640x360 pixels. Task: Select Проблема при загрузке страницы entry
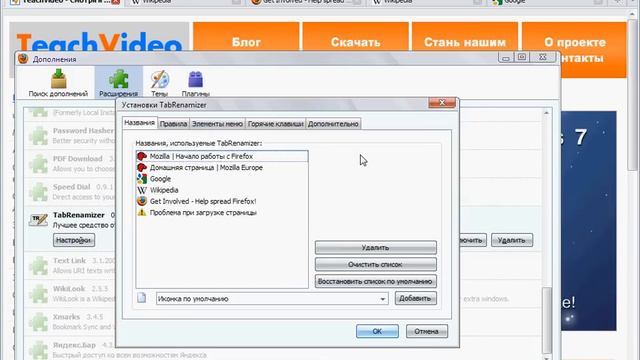click(222, 213)
